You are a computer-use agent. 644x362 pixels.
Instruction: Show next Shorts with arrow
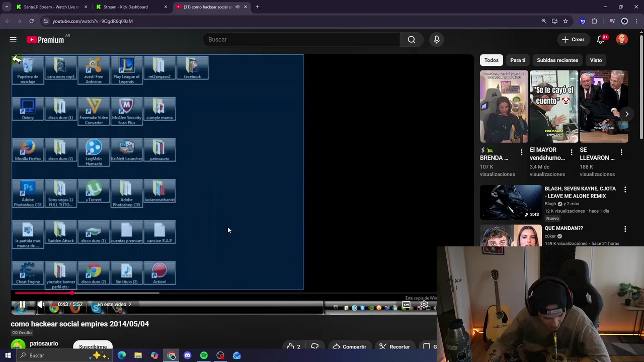coord(626,114)
